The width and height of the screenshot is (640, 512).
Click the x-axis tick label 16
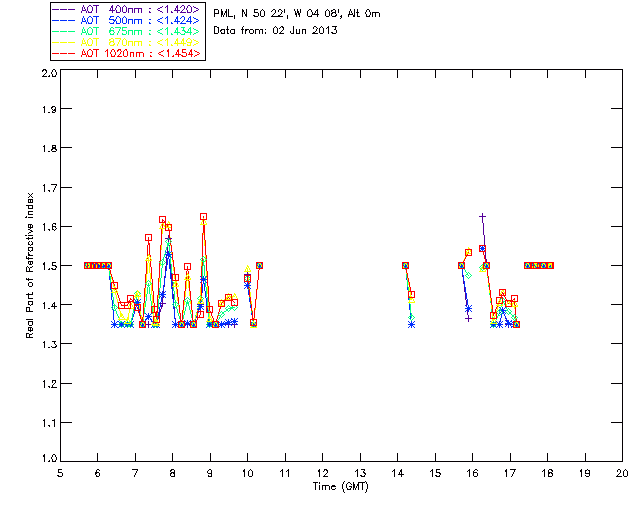[473, 474]
